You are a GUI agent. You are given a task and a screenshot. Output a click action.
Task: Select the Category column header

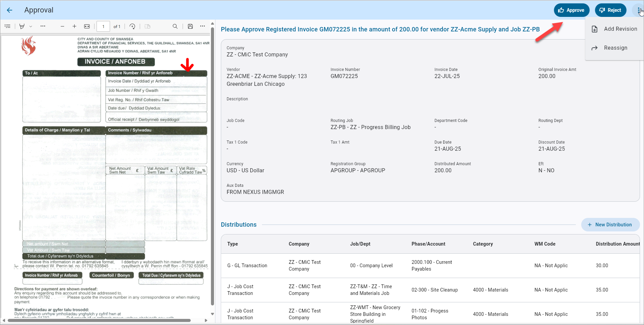(483, 244)
